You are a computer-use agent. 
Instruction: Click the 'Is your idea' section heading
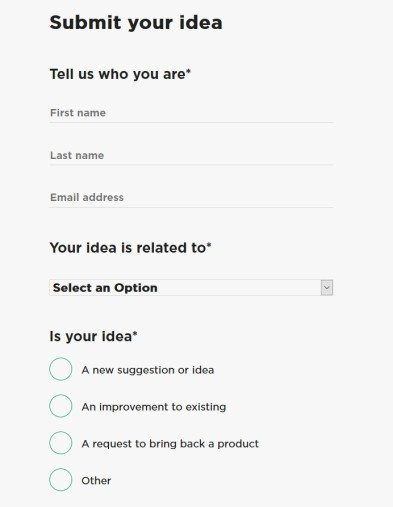(x=94, y=336)
